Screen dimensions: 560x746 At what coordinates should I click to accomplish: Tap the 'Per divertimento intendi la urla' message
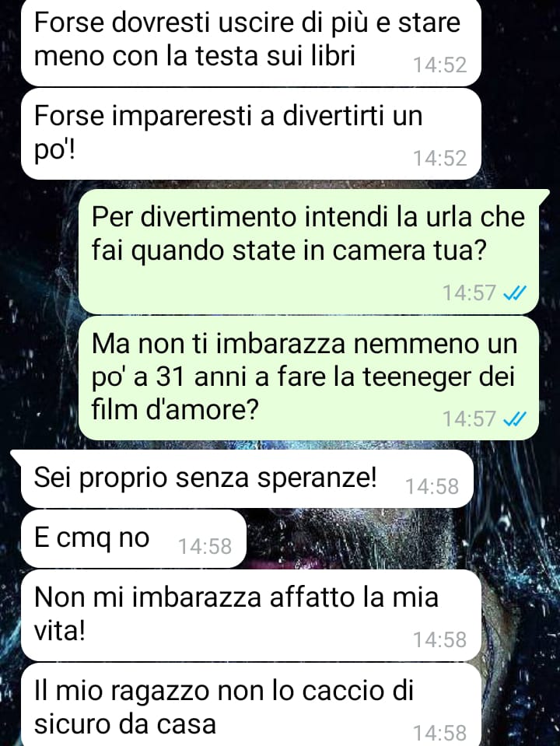coord(309,251)
